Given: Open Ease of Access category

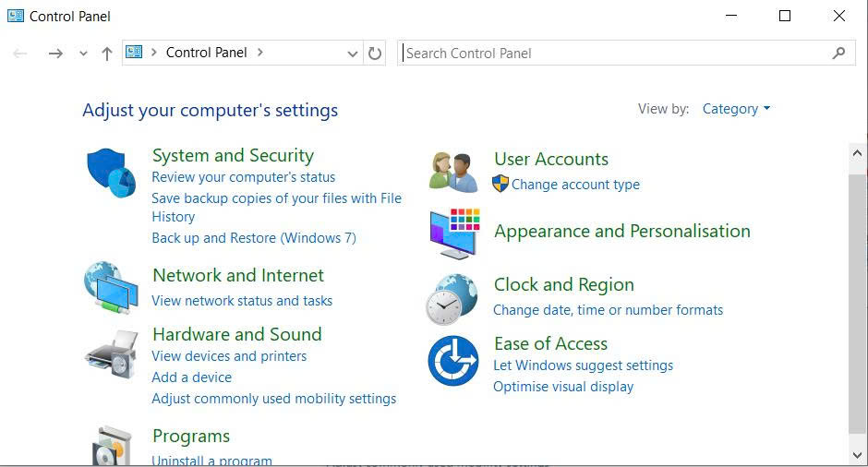Looking at the screenshot, I should (x=550, y=343).
